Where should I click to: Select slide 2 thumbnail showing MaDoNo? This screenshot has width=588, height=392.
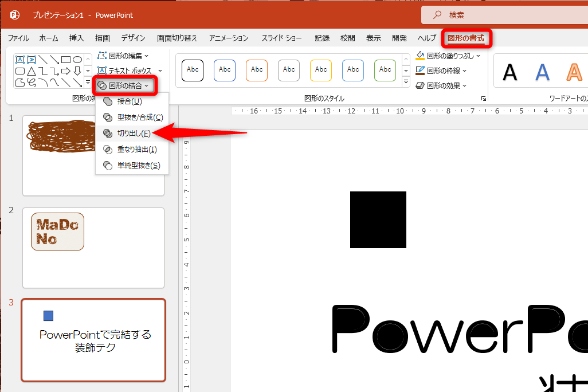coord(93,248)
